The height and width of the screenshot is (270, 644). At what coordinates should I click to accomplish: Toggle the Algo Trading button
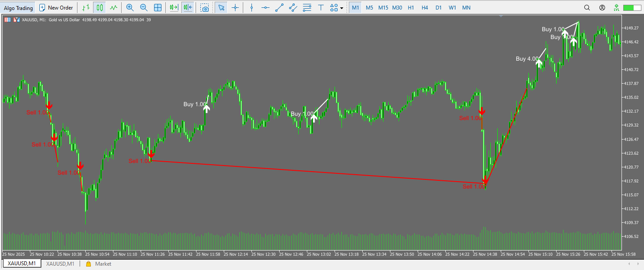18,7
